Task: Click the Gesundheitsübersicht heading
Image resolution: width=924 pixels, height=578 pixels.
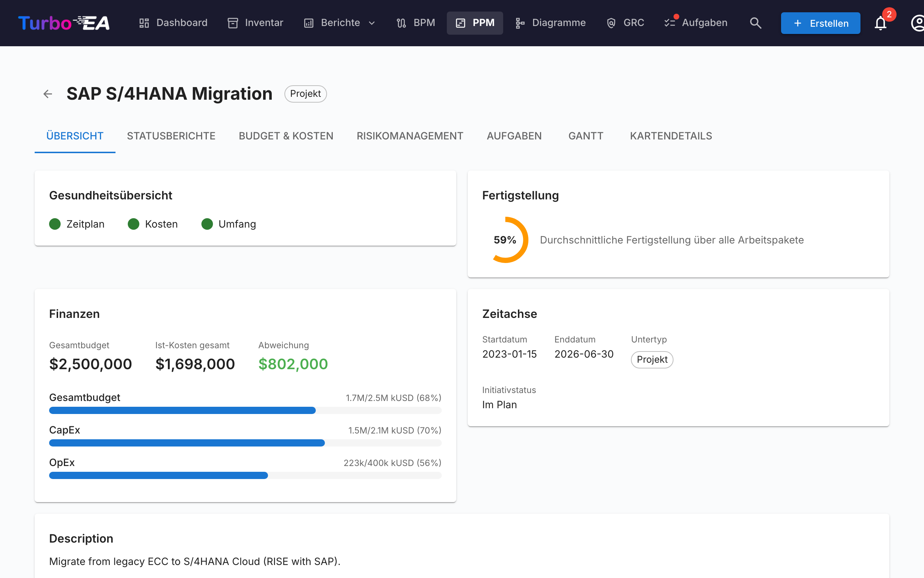Action: point(111,195)
